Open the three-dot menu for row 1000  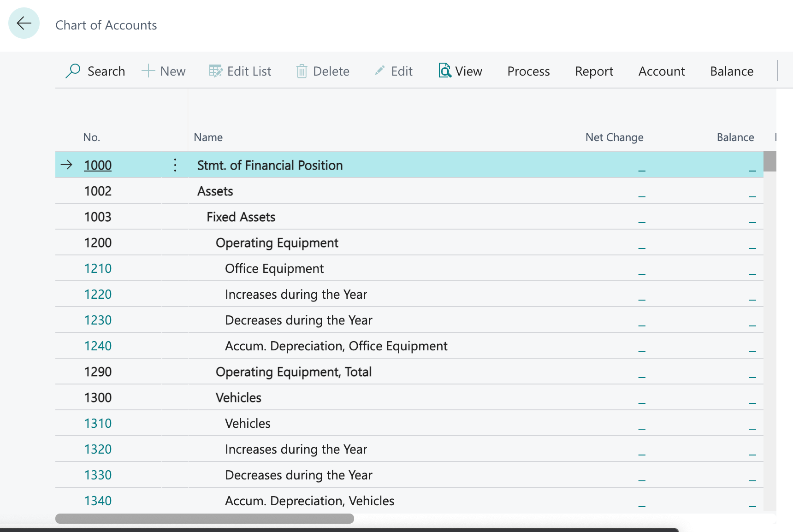[175, 165]
